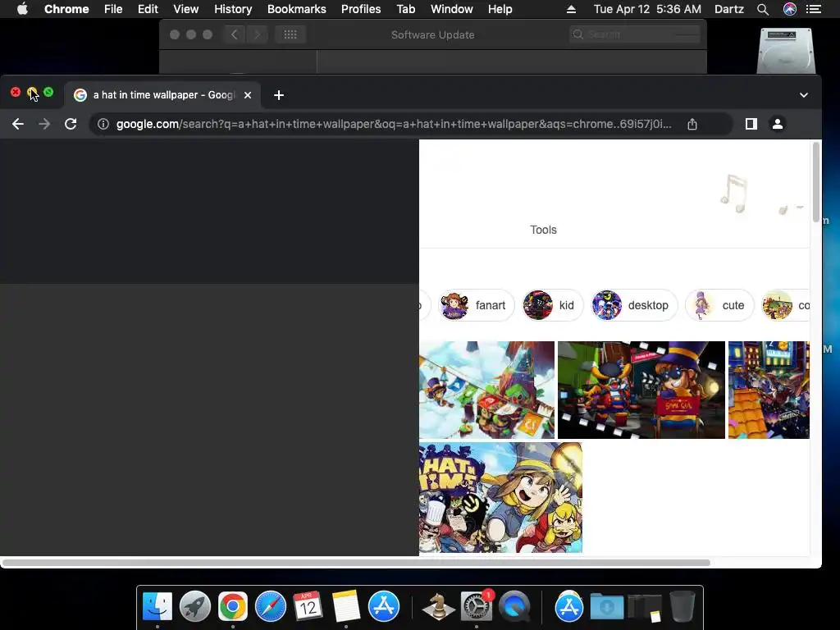Screen dimensions: 840x630
Task: Open the night city rooftop thumbnail
Action: 769,390
